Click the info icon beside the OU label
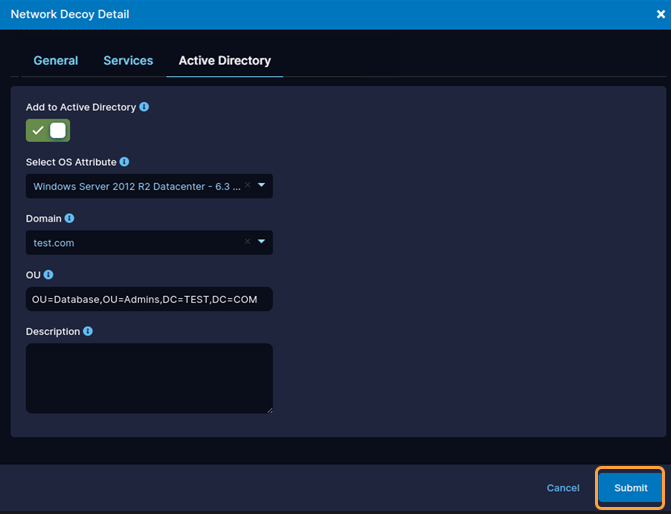Viewport: 671px width, 514px height. tap(49, 274)
